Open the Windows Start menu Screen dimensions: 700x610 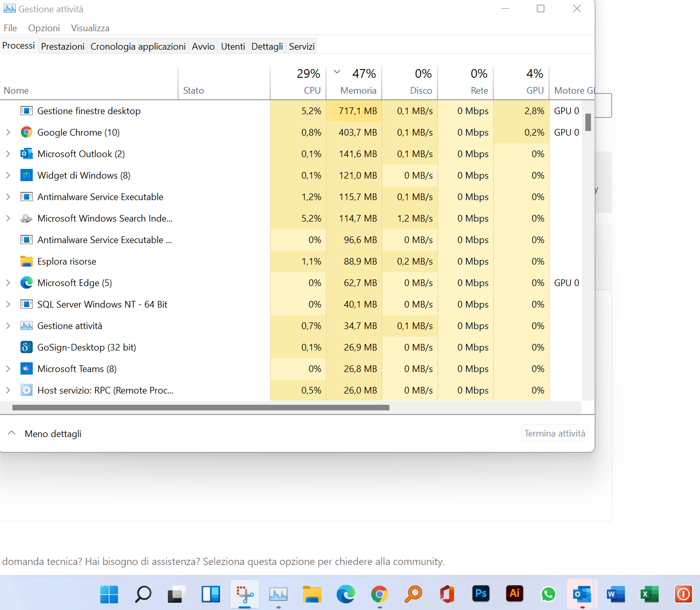tap(109, 594)
